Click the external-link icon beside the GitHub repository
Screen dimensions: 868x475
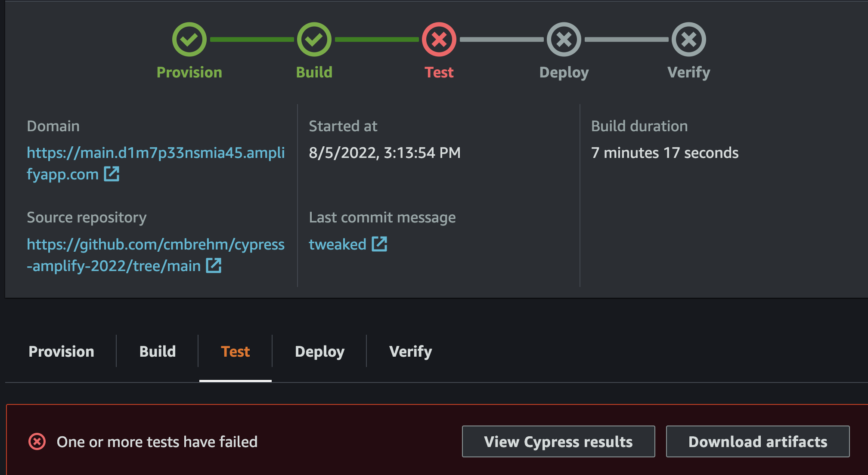[214, 265]
